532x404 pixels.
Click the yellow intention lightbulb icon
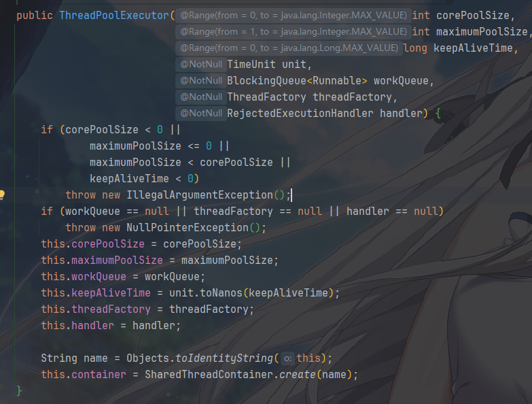(x=1, y=195)
